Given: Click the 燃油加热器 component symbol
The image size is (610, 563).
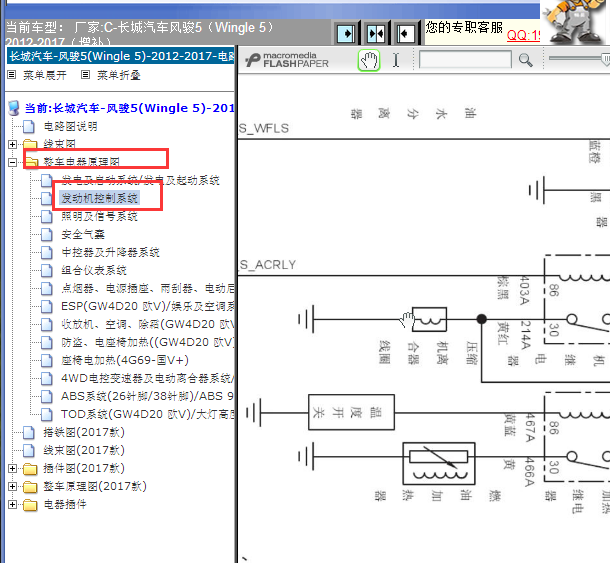Looking at the screenshot, I should pyautogui.click(x=439, y=463).
